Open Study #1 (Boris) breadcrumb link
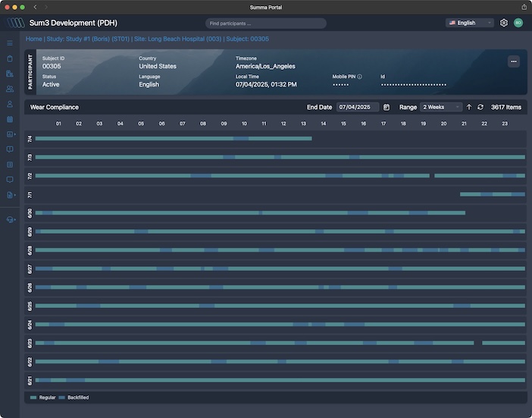This screenshot has width=532, height=418. click(x=87, y=39)
